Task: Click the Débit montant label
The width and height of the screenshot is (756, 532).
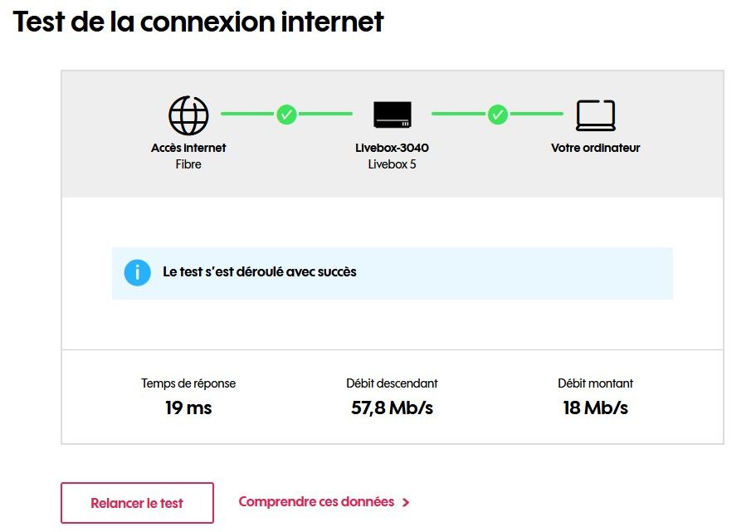Action: 595,383
